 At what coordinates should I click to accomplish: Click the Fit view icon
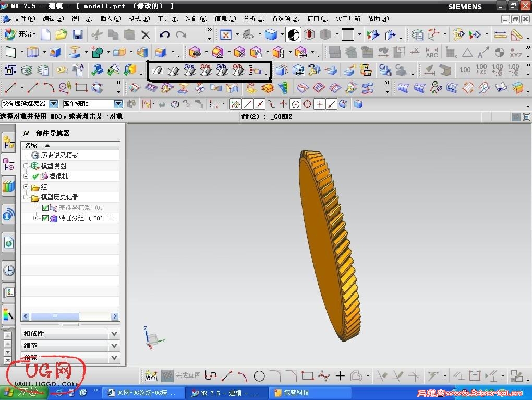point(226,34)
